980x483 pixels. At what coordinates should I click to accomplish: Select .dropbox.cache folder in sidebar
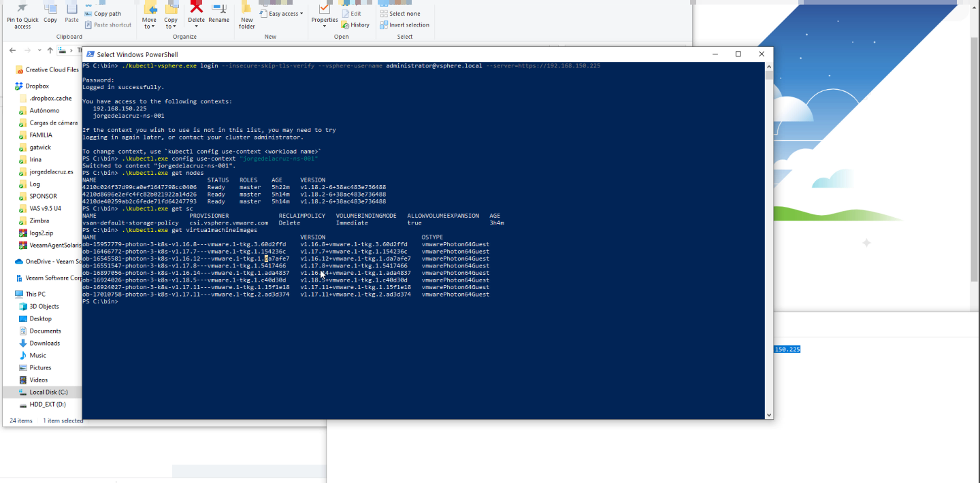[x=44, y=98]
